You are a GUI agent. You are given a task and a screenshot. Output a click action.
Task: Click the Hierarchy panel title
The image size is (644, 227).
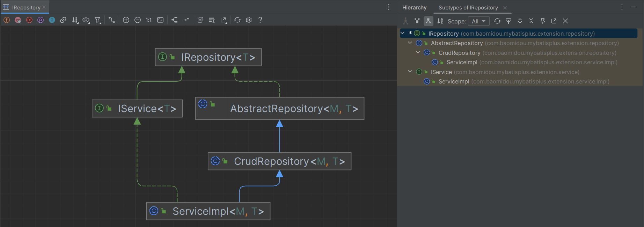point(414,7)
